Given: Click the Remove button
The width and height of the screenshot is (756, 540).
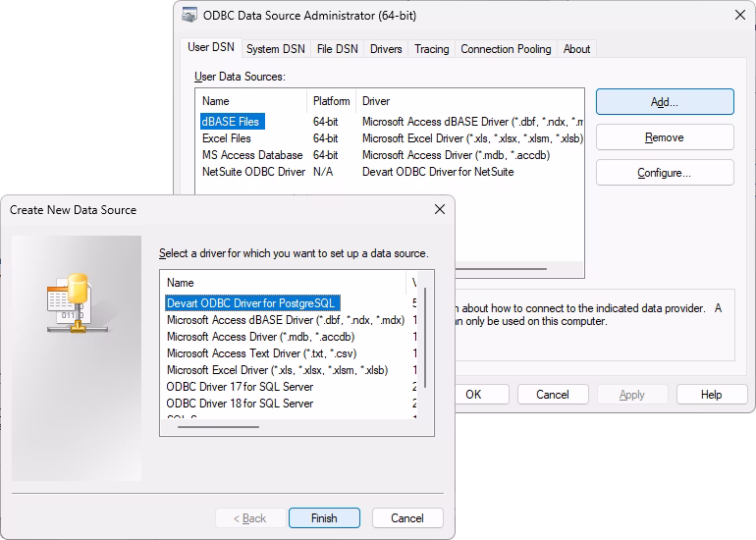Looking at the screenshot, I should 665,137.
